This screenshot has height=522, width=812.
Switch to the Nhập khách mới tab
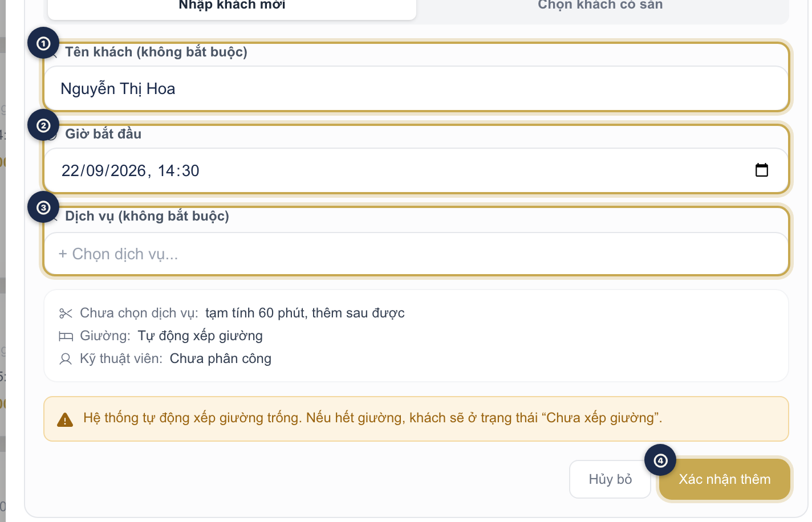point(232,6)
